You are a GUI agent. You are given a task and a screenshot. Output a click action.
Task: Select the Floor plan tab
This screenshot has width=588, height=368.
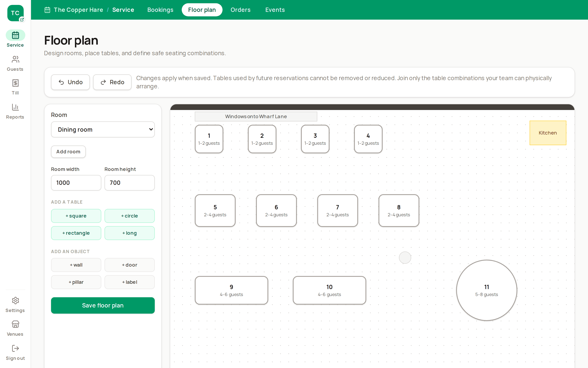(x=202, y=10)
